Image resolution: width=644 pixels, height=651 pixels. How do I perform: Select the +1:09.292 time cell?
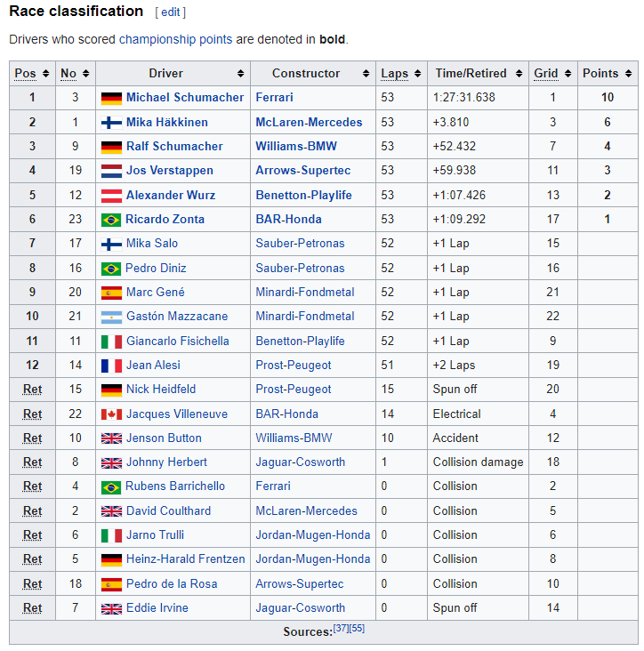click(478, 219)
